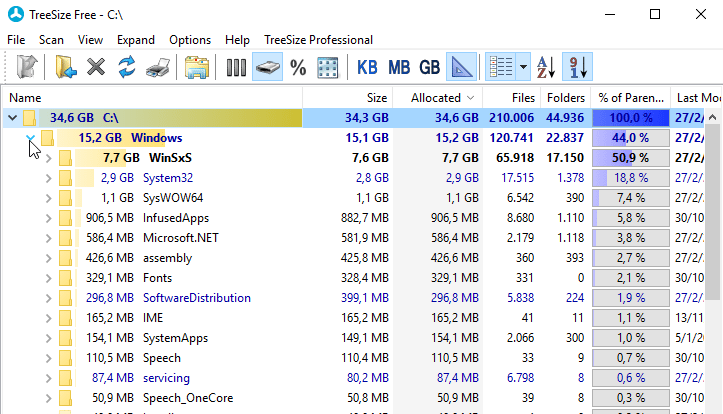This screenshot has height=414, width=723.
Task: Expand the Microsoft.NET folder
Action: click(x=48, y=238)
